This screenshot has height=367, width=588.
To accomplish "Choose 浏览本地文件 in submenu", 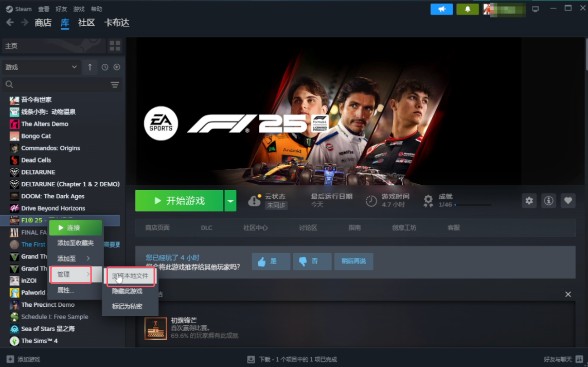I will (131, 276).
